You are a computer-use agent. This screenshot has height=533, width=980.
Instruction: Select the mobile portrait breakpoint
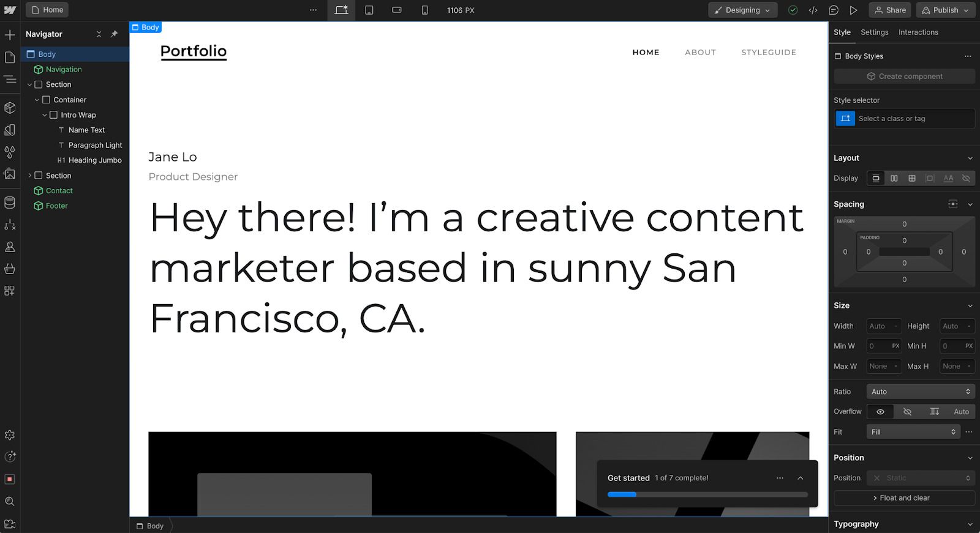[424, 10]
